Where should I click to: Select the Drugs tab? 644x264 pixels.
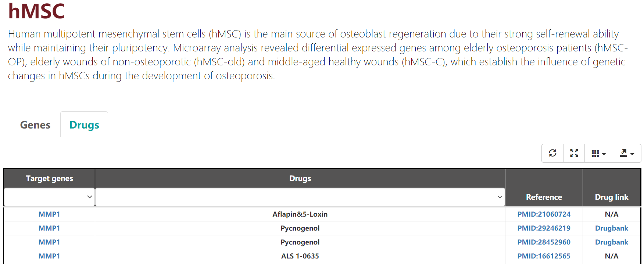pos(84,125)
